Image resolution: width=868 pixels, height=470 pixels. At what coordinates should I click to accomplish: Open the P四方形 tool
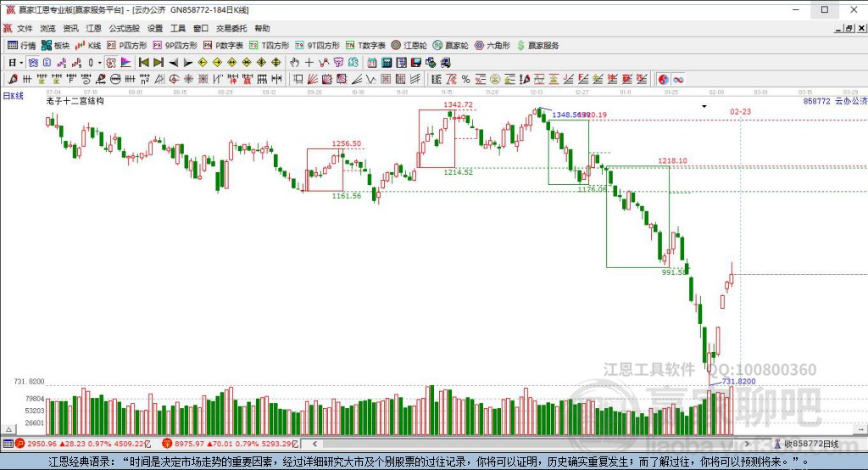pyautogui.click(x=127, y=46)
